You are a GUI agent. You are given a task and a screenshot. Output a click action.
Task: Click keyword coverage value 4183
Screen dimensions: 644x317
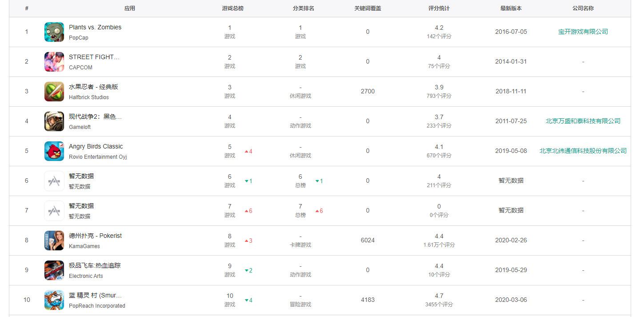tap(368, 300)
